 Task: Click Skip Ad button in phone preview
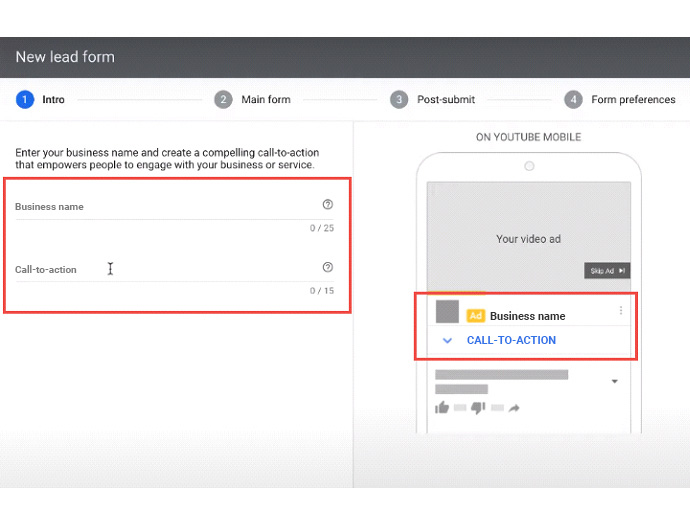pos(607,271)
